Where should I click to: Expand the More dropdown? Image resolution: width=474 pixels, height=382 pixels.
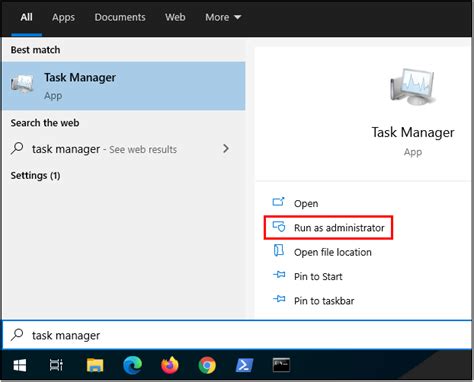pyautogui.click(x=223, y=17)
